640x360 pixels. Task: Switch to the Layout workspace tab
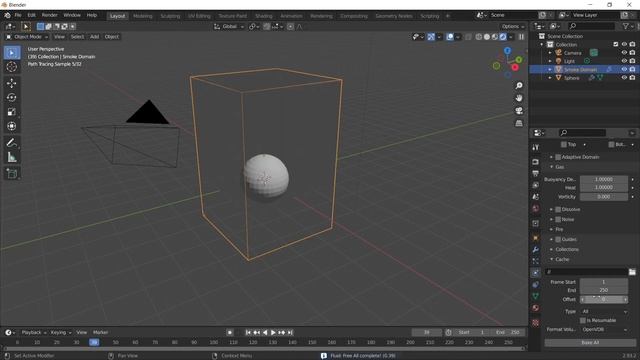118,16
